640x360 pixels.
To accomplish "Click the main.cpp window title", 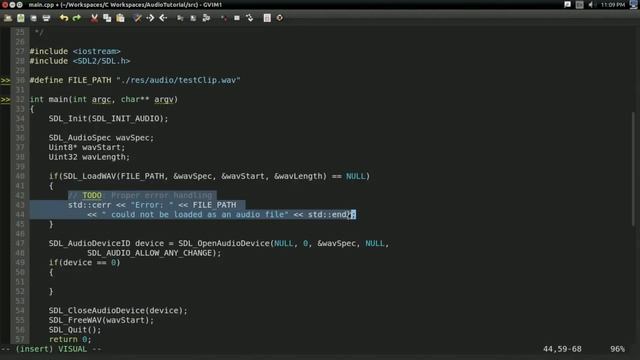I will click(x=125, y=5).
